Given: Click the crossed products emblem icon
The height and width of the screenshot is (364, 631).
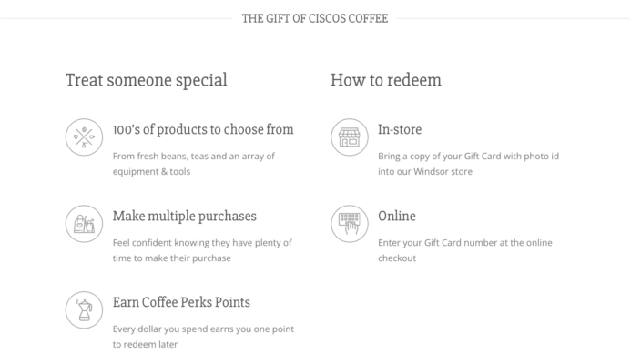Looking at the screenshot, I should pyautogui.click(x=84, y=137).
